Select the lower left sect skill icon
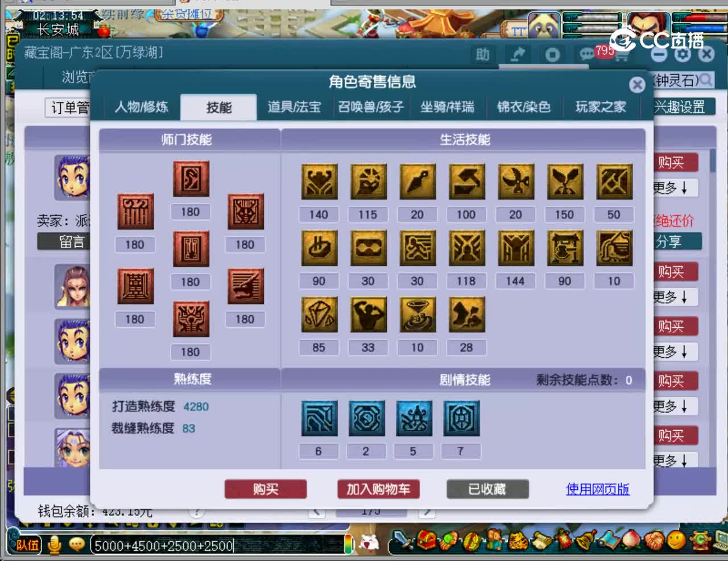This screenshot has width=728, height=561. point(135,286)
